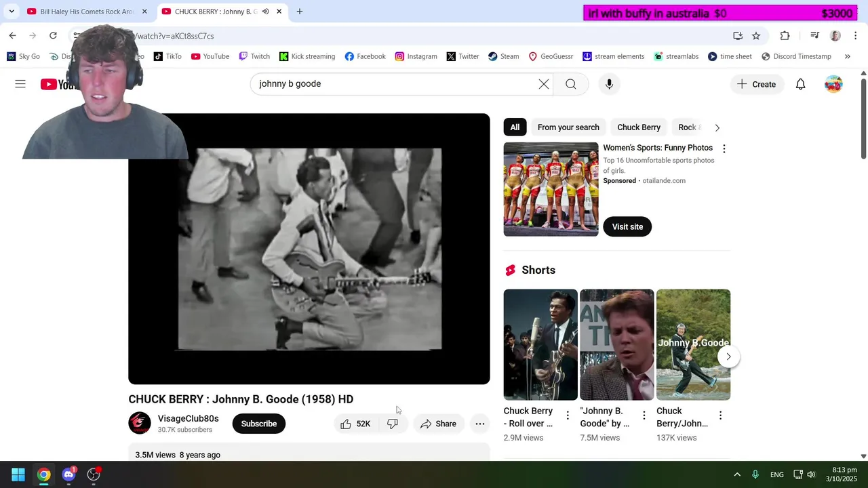Open the time sheet bookmark
This screenshot has height=488, width=868.
730,56
